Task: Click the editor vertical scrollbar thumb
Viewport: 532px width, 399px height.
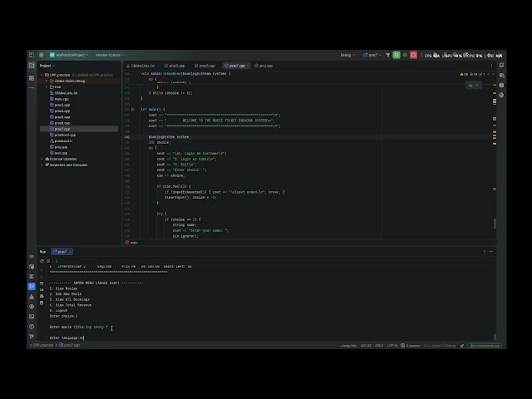Action: [x=495, y=224]
